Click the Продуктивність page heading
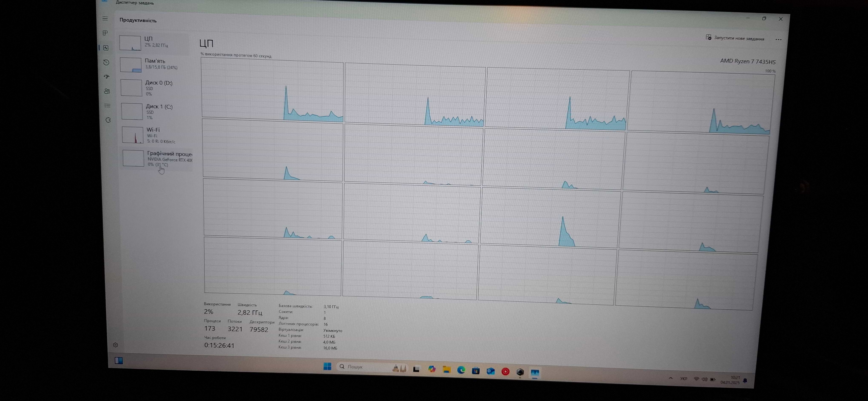 (x=138, y=20)
